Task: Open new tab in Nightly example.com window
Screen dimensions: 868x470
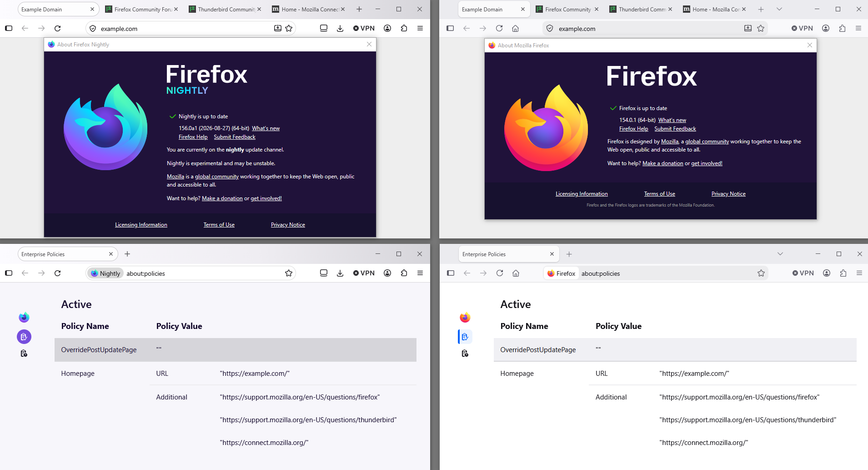Action: click(x=359, y=9)
